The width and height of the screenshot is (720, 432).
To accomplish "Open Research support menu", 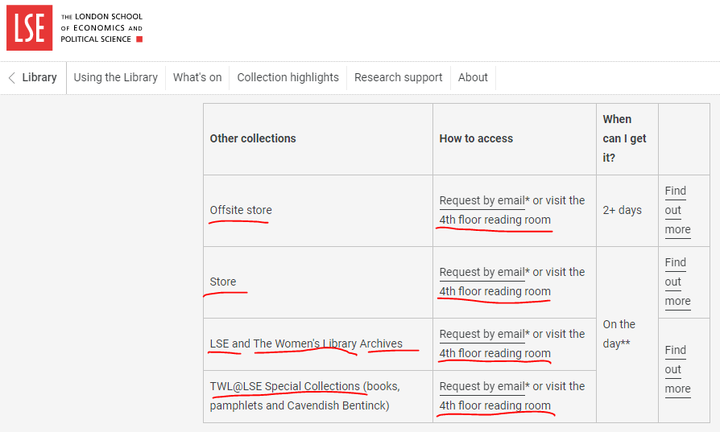I will 398,77.
